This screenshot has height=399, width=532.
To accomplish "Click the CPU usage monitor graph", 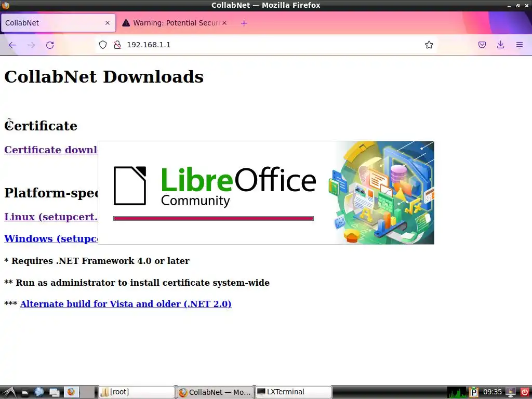I will coord(457,393).
